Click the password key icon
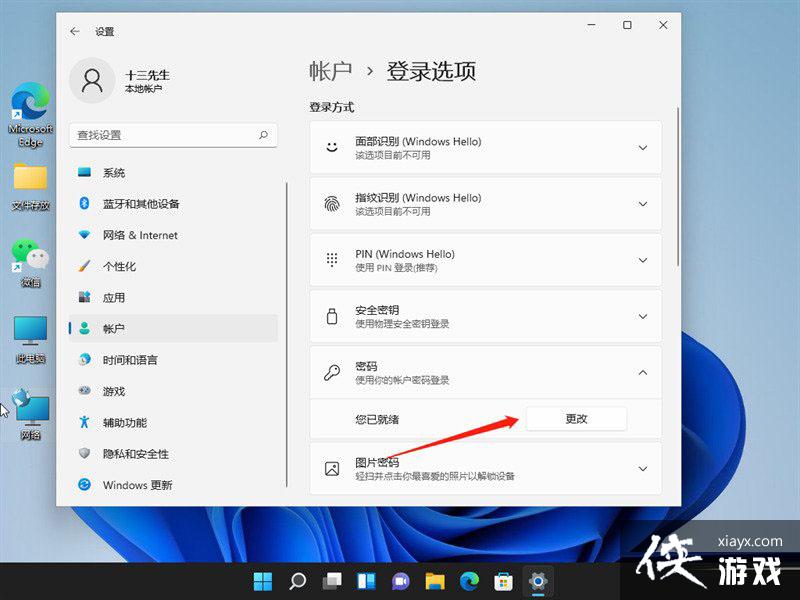 pyautogui.click(x=331, y=373)
